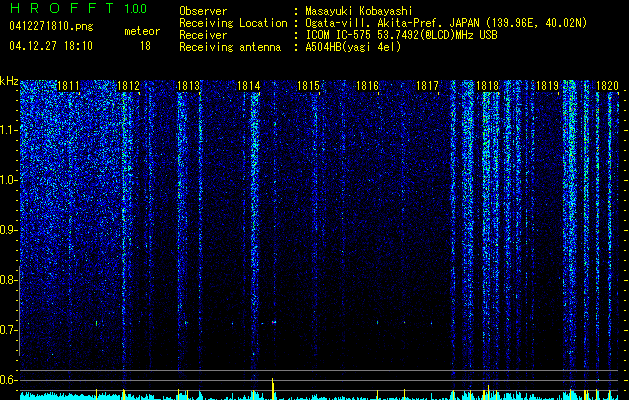The height and width of the screenshot is (400, 629).
Task: Click the 1820 time marker
Action: (607, 86)
